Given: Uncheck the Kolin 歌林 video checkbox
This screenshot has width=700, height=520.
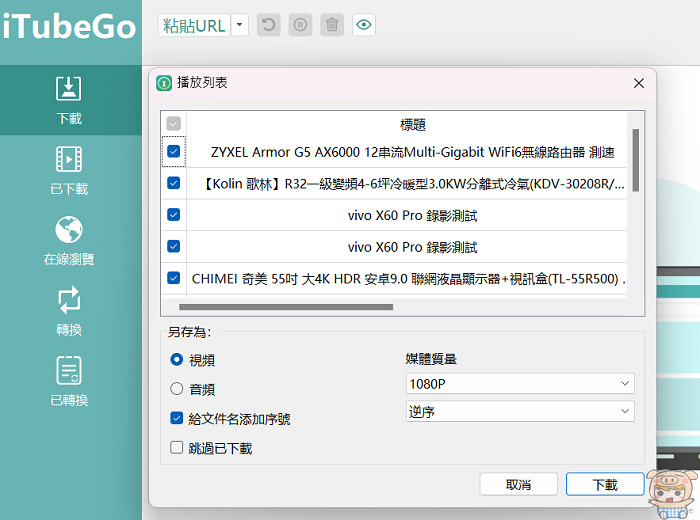Looking at the screenshot, I should click(x=174, y=184).
